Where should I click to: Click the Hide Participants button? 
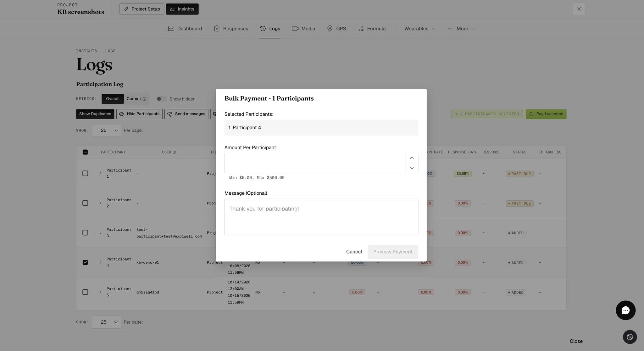139,114
